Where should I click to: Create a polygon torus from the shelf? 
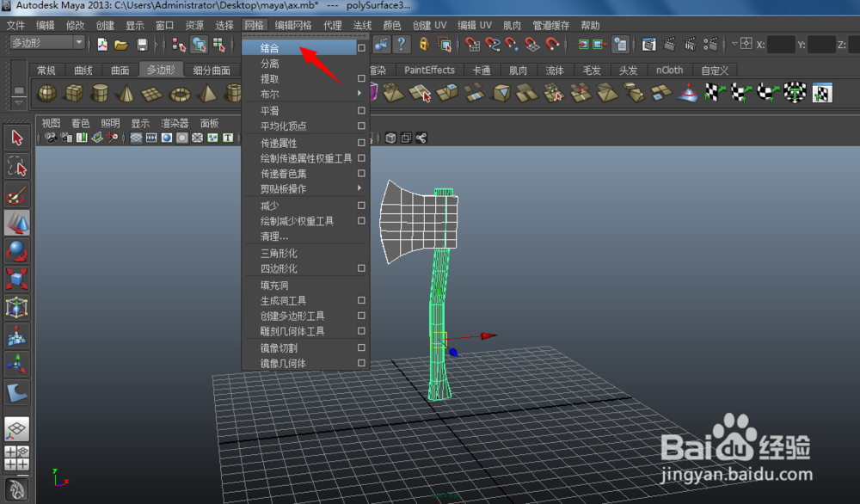(180, 93)
